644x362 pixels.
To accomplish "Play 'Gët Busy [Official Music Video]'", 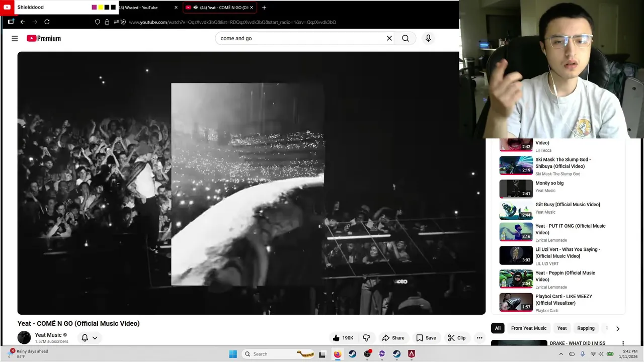I will click(x=568, y=205).
